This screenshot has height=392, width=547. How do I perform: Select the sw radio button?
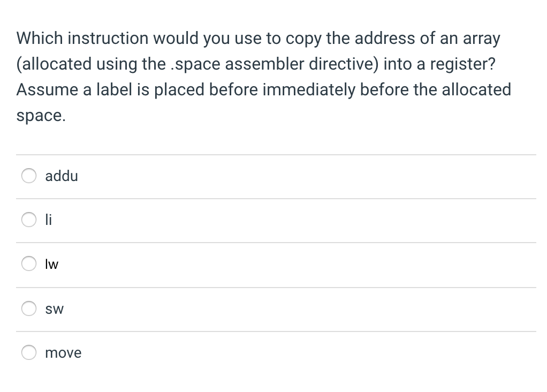point(29,308)
